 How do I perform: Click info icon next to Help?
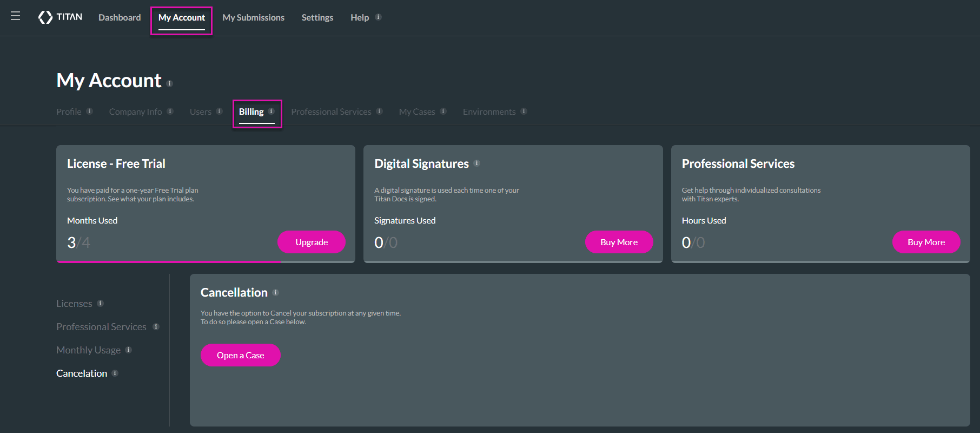[x=379, y=17]
